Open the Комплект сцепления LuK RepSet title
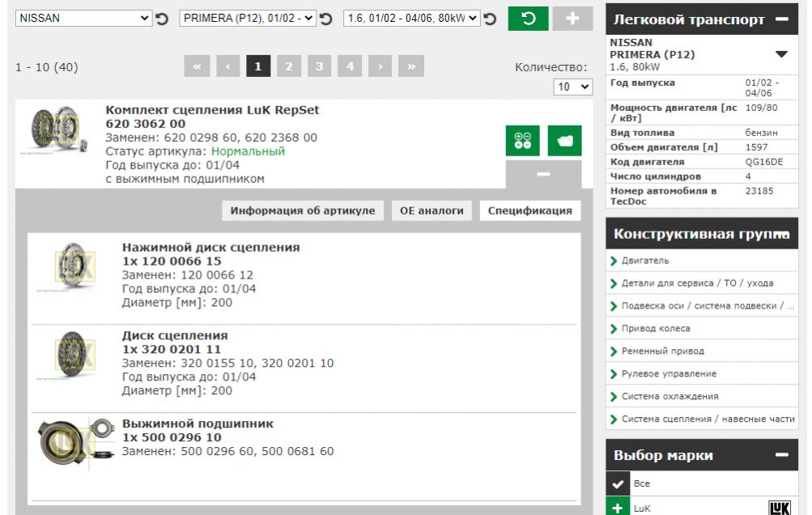The height and width of the screenshot is (515, 812). [212, 110]
